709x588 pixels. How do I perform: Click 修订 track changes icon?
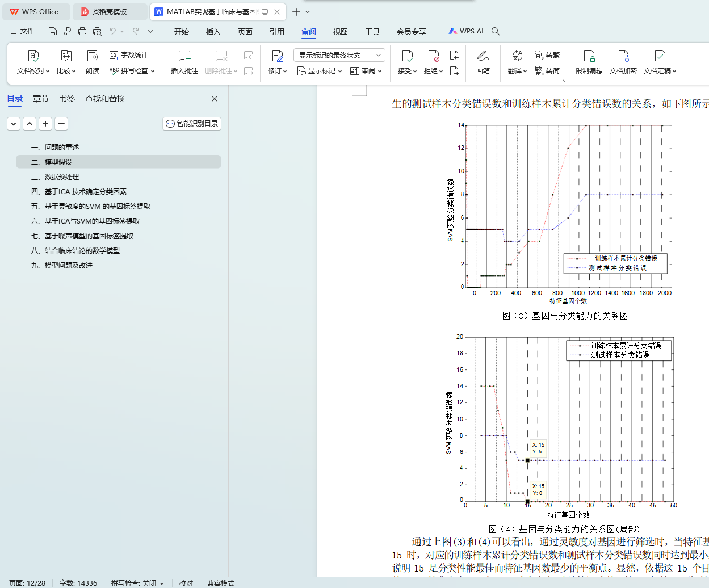pos(278,56)
